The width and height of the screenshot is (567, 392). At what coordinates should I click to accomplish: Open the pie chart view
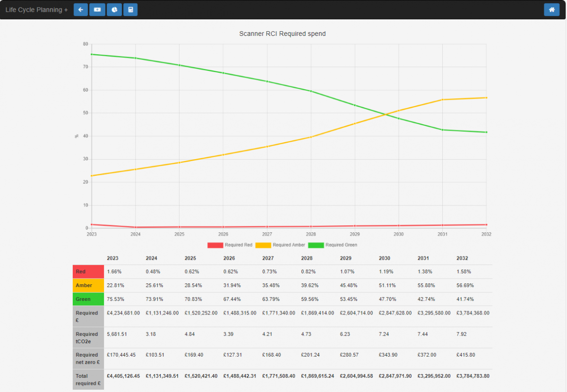(x=114, y=9)
